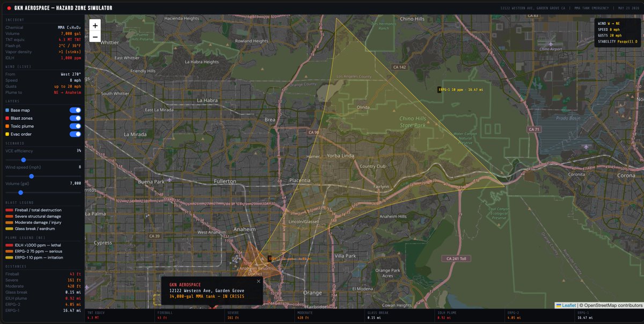Click the IDLH lethal plume legend swatch
The image size is (644, 324).
click(9, 245)
